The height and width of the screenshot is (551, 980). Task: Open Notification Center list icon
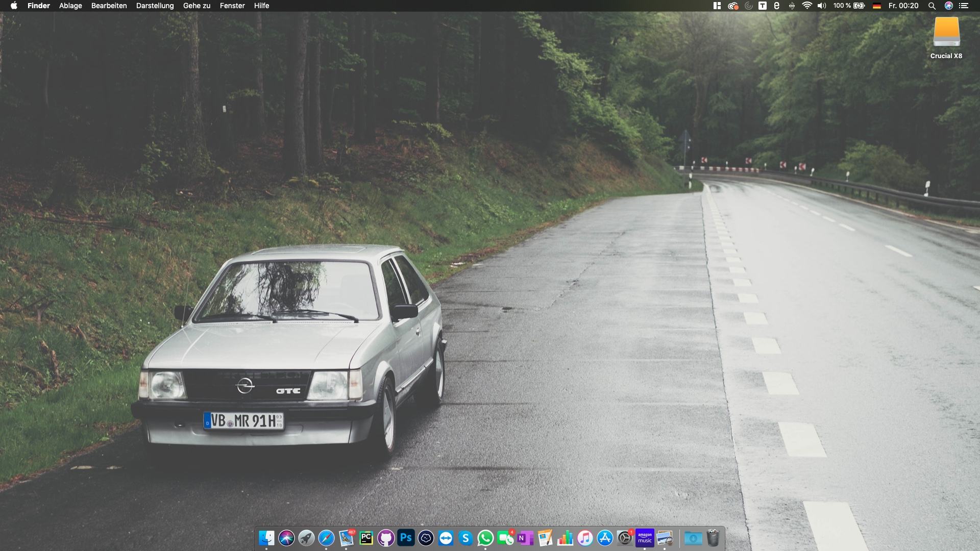point(964,6)
